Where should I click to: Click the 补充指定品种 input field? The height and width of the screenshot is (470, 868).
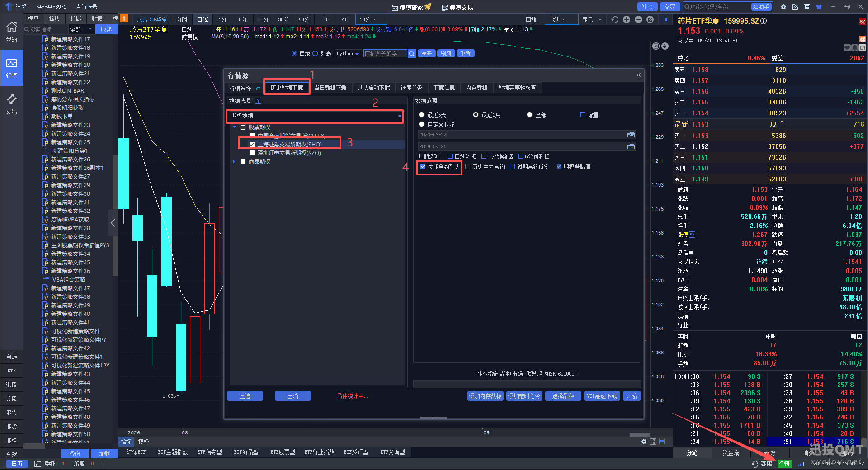pos(527,384)
